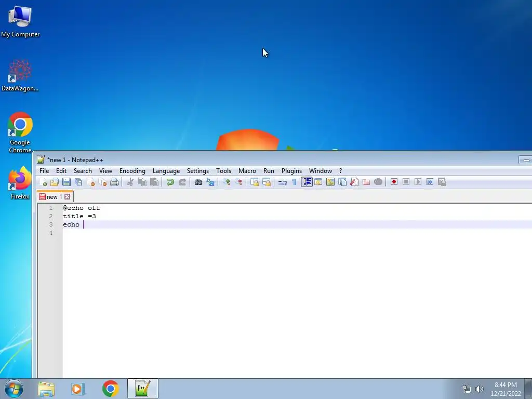Open Windows Explorer from the taskbar
This screenshot has height=399, width=532.
tap(46, 389)
